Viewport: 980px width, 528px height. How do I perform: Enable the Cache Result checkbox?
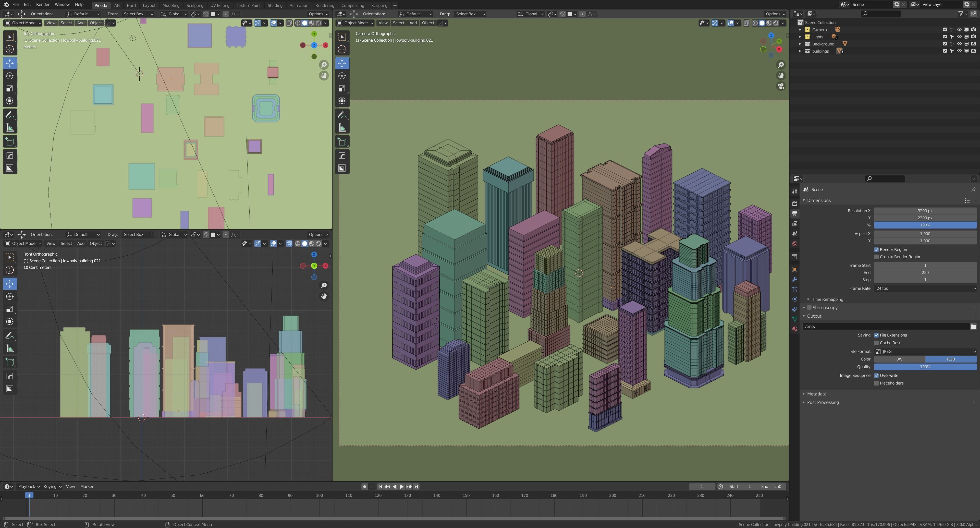click(877, 343)
